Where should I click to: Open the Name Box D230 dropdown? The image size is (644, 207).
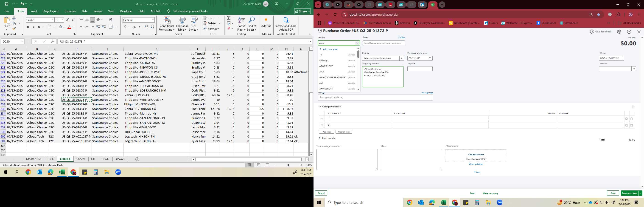click(22, 41)
